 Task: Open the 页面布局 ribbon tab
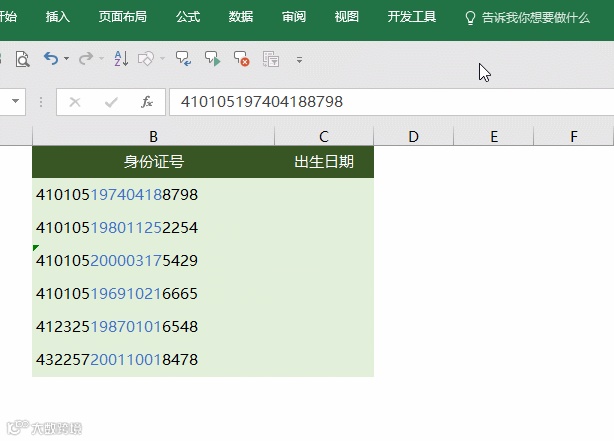click(x=123, y=17)
